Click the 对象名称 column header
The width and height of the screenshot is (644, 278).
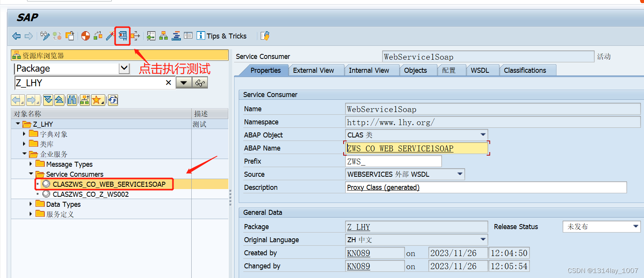[101, 114]
